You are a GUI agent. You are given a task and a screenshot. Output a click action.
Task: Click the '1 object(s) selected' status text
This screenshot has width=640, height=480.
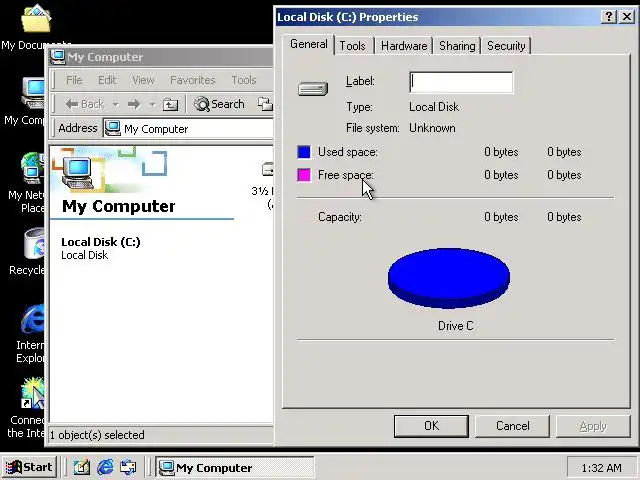pyautogui.click(x=97, y=435)
